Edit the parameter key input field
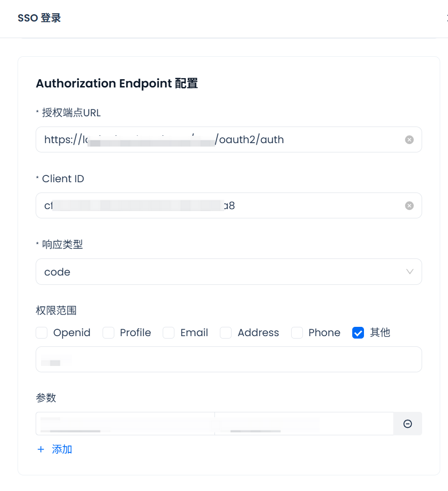This screenshot has width=448, height=491. click(x=125, y=424)
